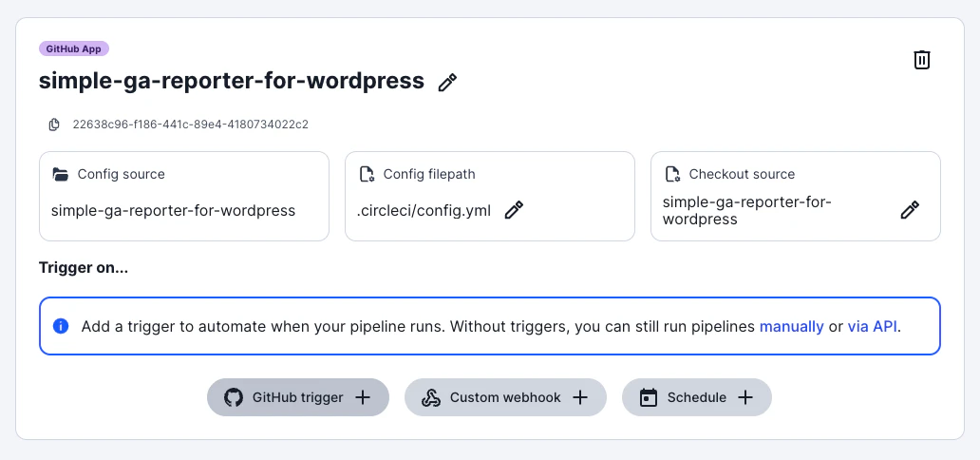Screen dimensions: 980x460
Task: Add a Schedule trigger
Action: tap(697, 397)
